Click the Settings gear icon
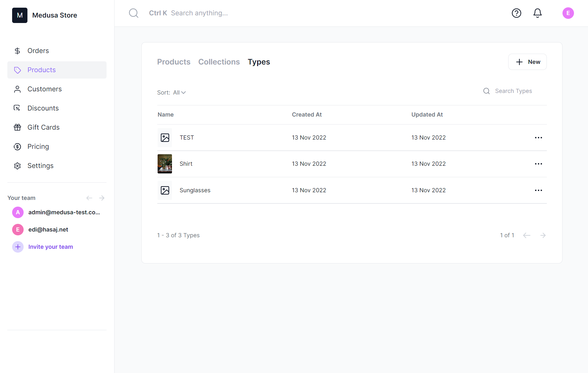 [17, 165]
